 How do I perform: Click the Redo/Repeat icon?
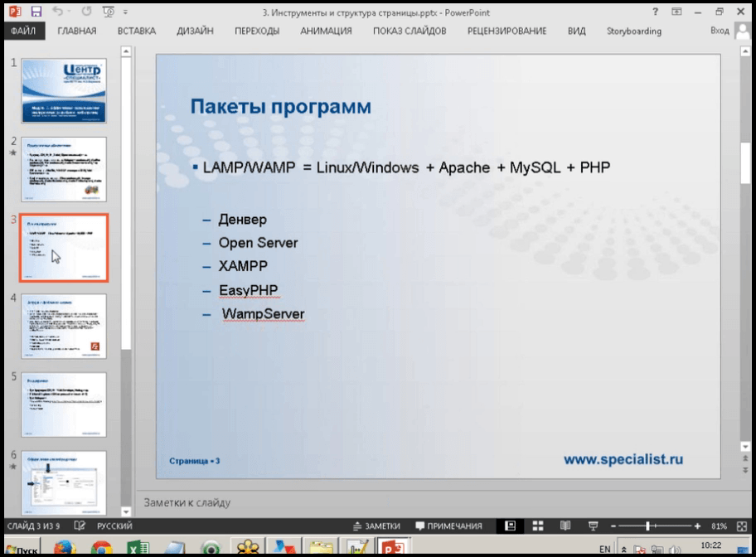point(86,11)
